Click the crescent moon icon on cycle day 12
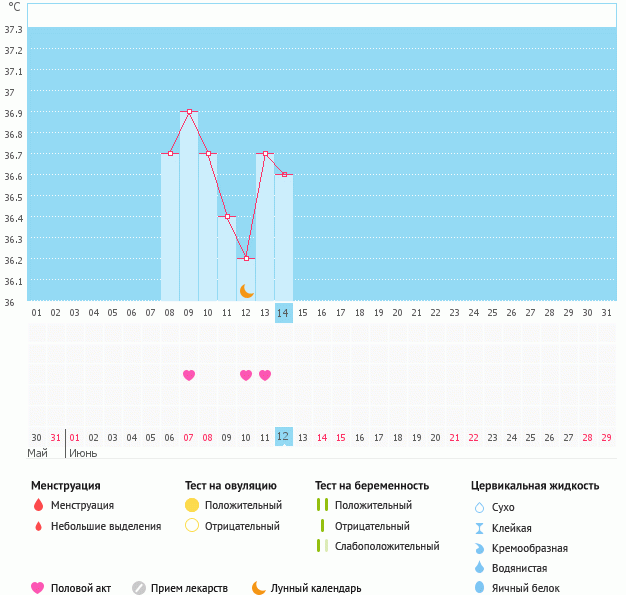Viewport: 626px width, 595px height. point(246,290)
